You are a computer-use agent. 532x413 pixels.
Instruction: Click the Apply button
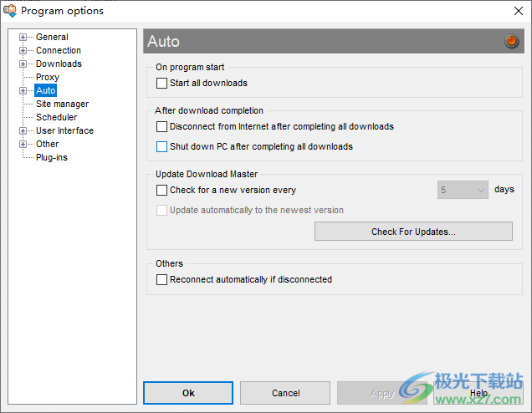pyautogui.click(x=382, y=393)
